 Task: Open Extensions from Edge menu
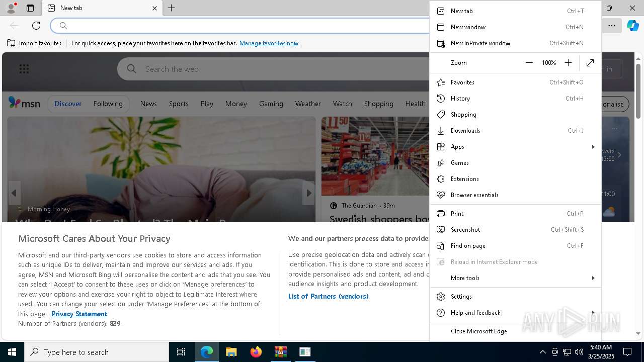(515, 179)
